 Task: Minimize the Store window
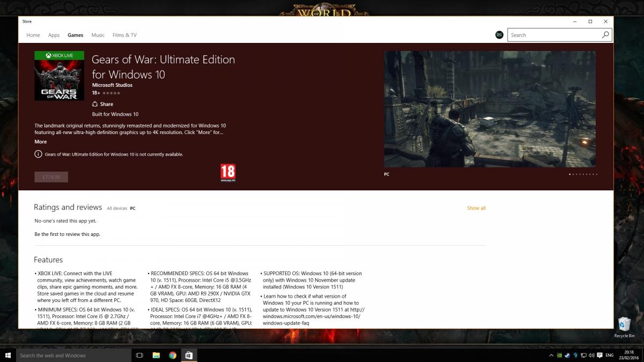(x=575, y=21)
